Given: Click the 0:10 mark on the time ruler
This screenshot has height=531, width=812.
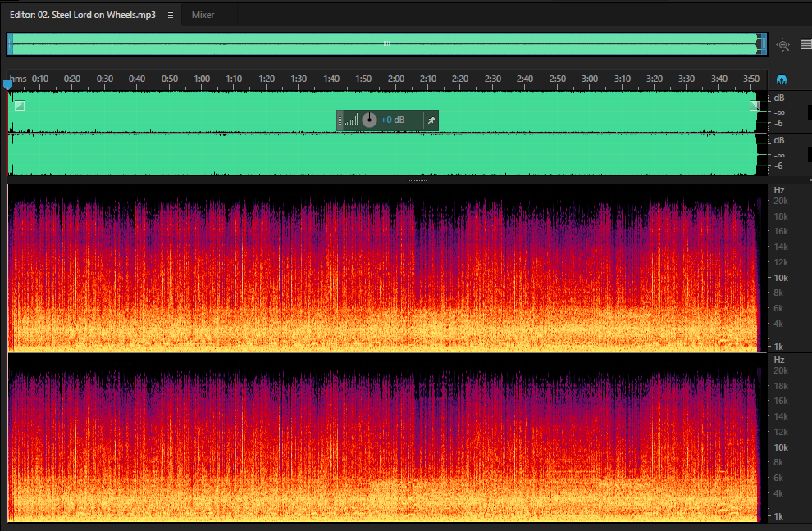Looking at the screenshot, I should coord(40,79).
